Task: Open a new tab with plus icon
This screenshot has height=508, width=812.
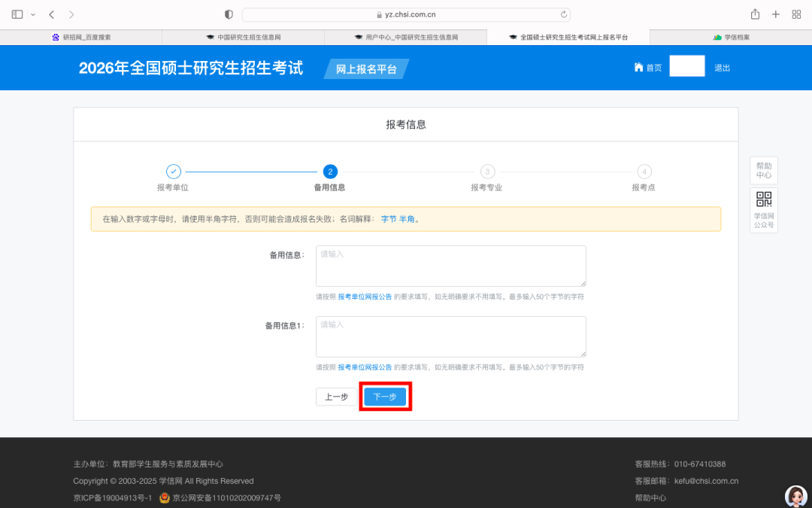Action: (776, 14)
